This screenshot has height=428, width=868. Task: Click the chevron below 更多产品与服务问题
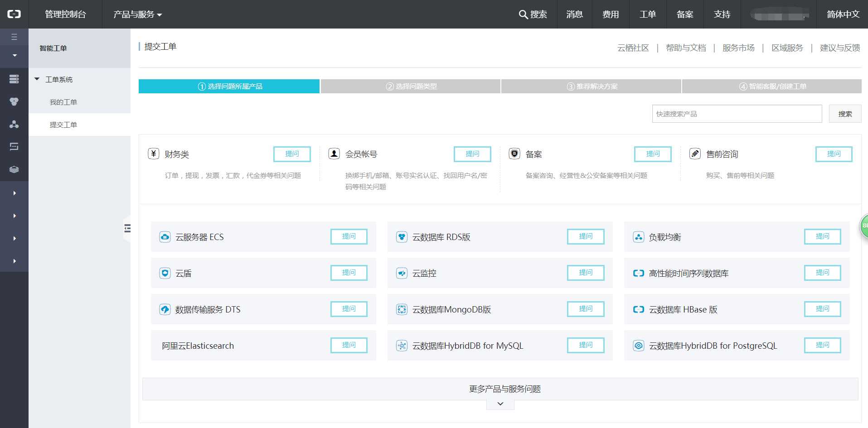[500, 404]
